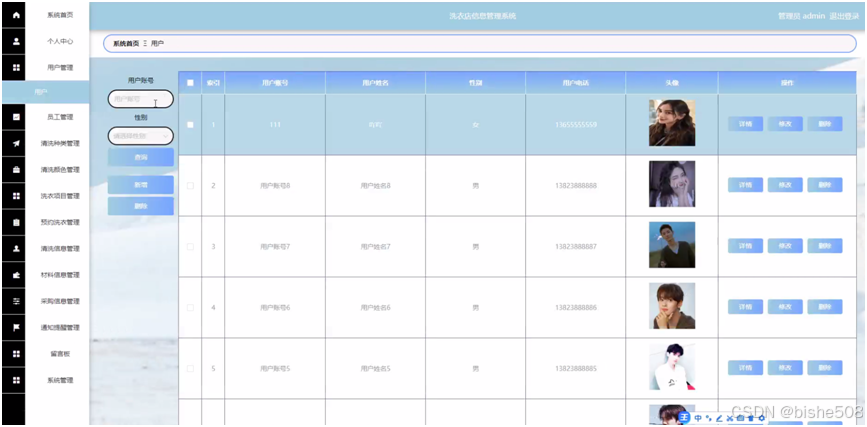Open 详情 for 用户账号8
The image size is (867, 427).
tap(745, 185)
